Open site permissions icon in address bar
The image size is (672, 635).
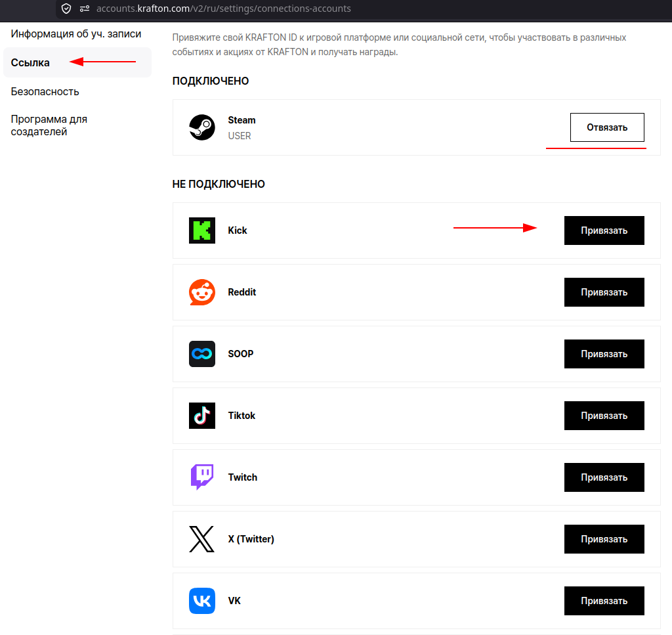[85, 9]
